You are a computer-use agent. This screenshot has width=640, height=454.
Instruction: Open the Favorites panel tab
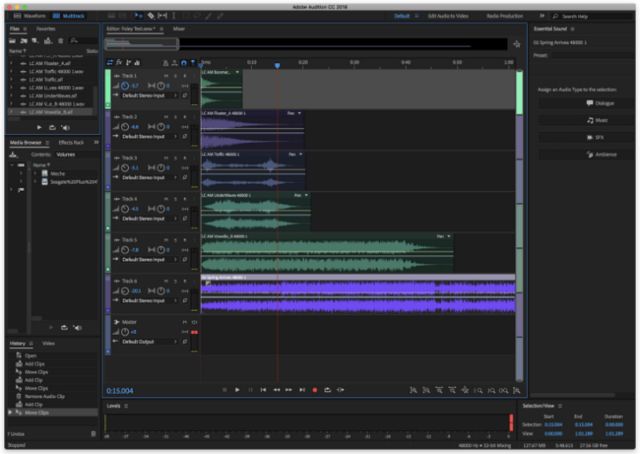point(46,29)
